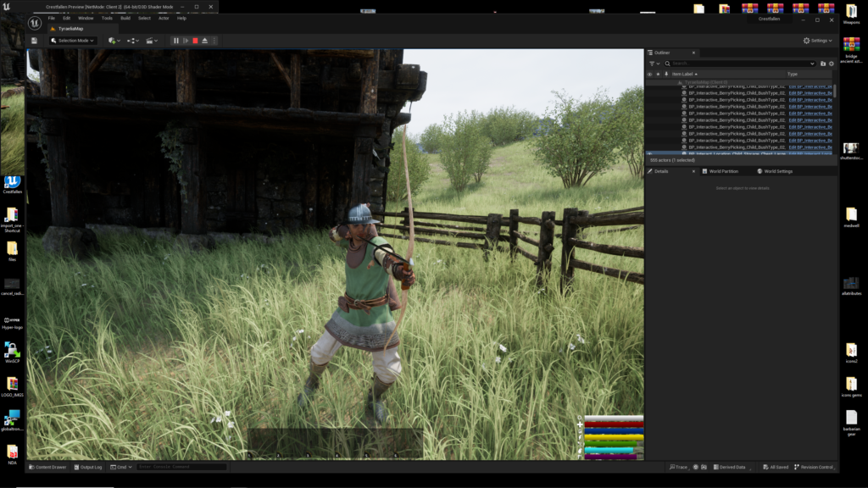Open quick add content dropdown

tap(114, 41)
